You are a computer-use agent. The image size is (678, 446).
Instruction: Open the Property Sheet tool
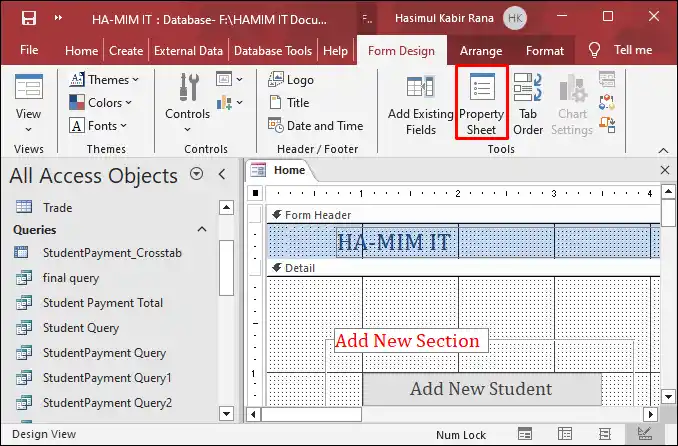(x=481, y=103)
